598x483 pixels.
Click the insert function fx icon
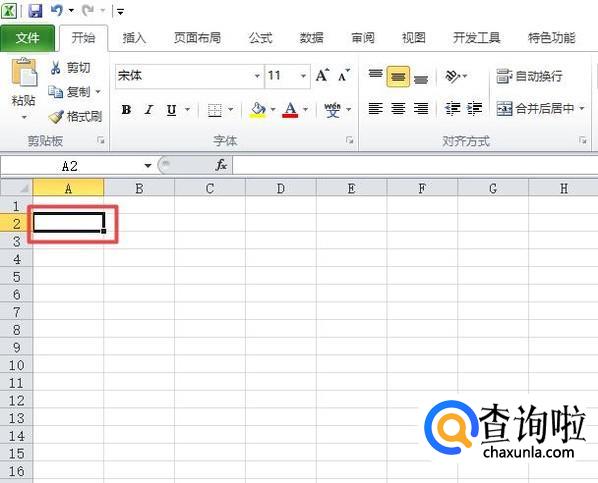point(221,165)
